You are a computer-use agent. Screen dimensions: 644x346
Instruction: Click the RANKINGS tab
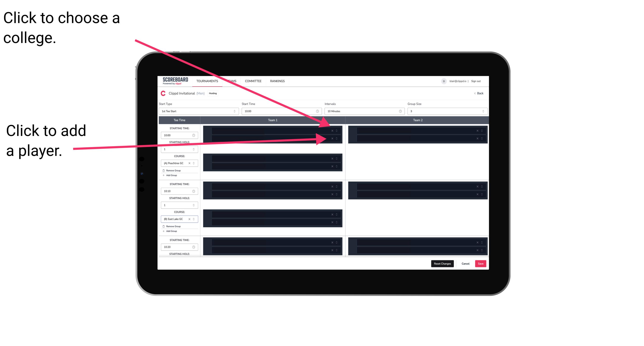[278, 81]
